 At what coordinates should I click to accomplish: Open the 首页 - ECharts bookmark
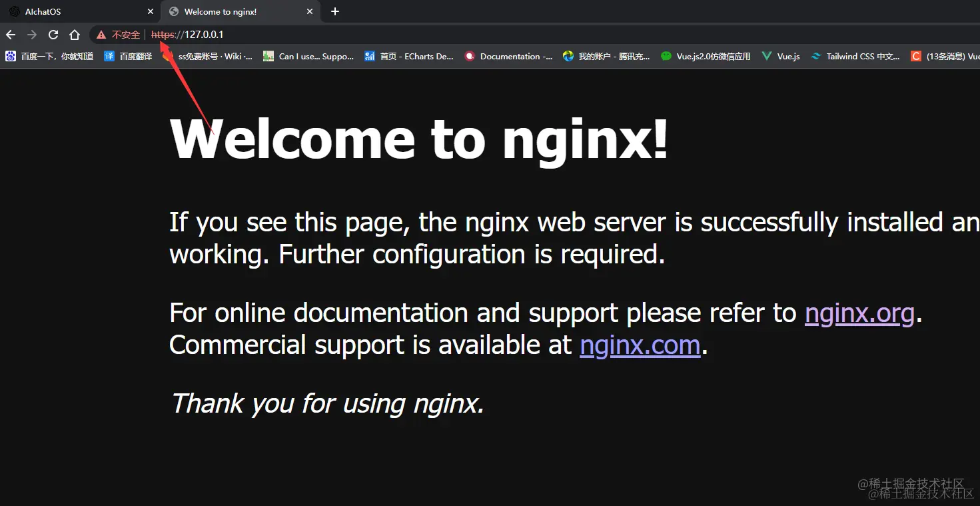click(409, 57)
